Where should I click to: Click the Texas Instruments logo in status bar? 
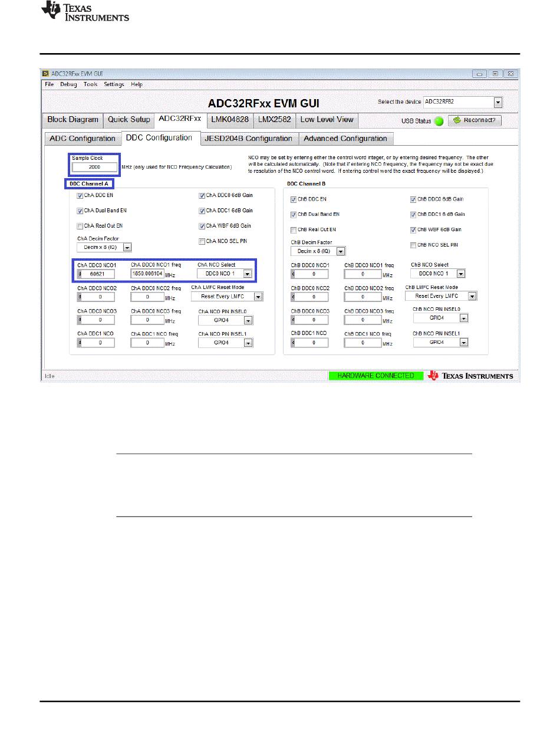(x=470, y=376)
